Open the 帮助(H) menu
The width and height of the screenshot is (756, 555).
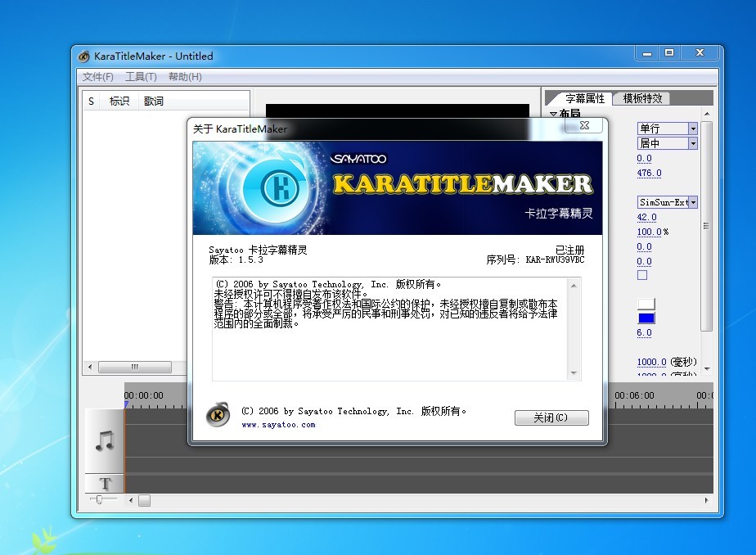pos(185,77)
